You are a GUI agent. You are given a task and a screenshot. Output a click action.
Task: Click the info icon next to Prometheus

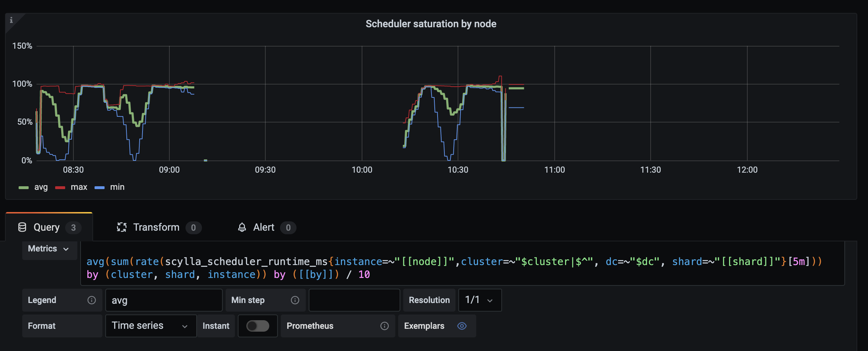coord(385,326)
